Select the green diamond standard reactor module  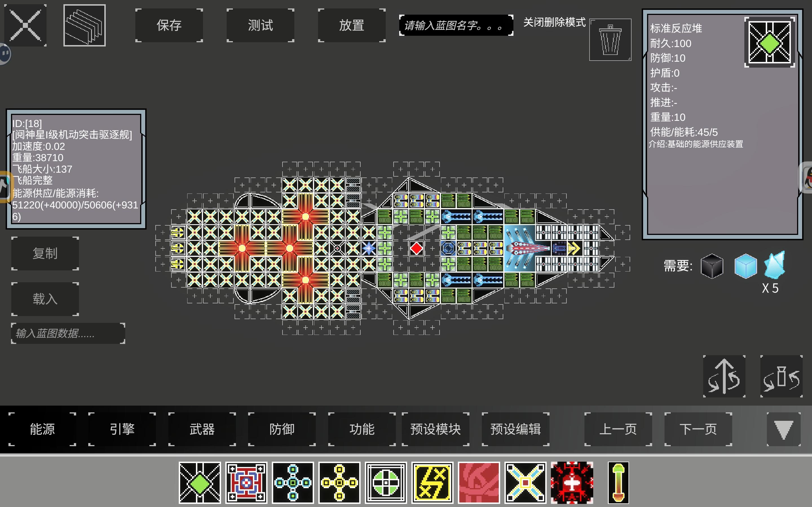[x=200, y=482]
